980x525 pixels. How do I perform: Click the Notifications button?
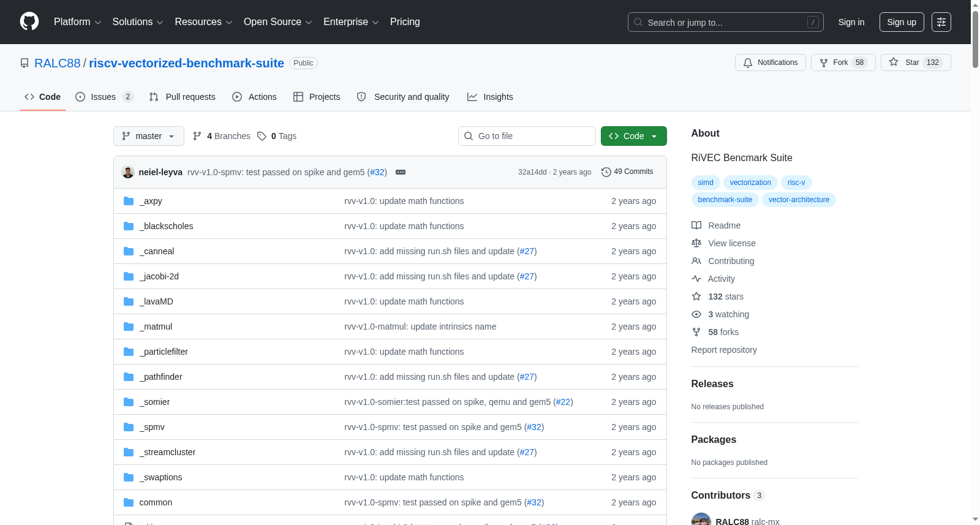pos(771,62)
